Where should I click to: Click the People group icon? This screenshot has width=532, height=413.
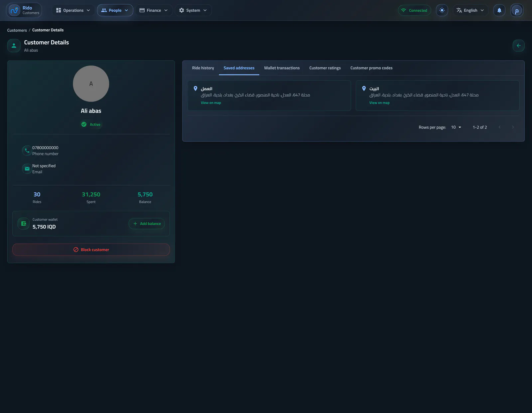(104, 10)
